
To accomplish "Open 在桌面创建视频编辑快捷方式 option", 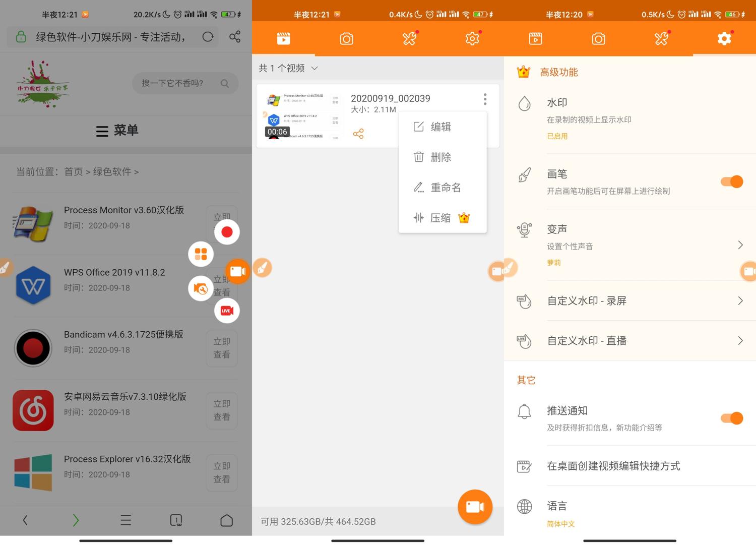I will [x=613, y=466].
